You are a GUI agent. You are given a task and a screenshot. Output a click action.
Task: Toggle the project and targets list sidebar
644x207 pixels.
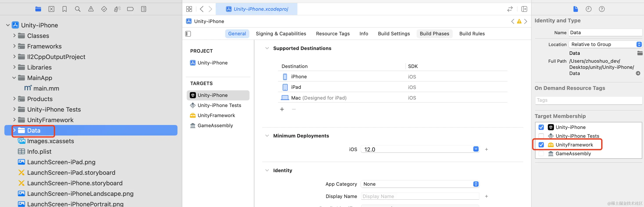[x=188, y=34]
